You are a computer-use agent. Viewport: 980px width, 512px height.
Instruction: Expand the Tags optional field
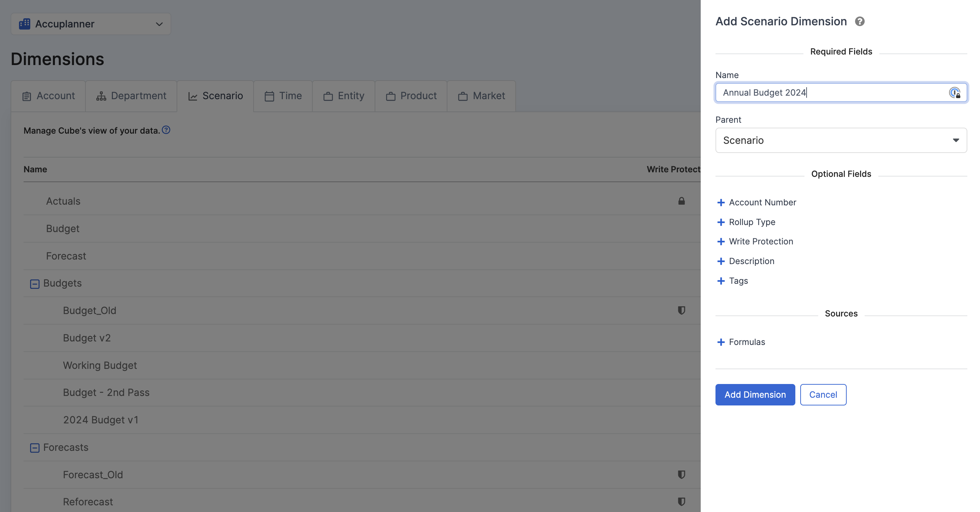click(x=732, y=281)
